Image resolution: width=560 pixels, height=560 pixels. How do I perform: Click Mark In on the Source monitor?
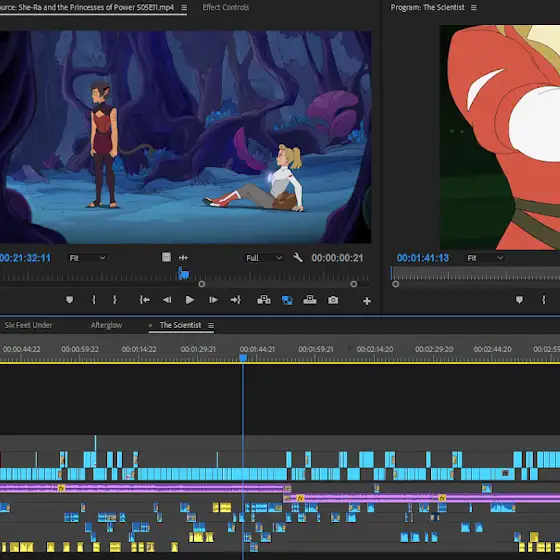94,300
